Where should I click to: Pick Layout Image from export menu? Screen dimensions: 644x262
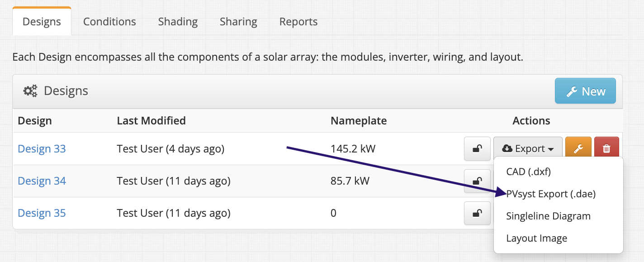536,238
